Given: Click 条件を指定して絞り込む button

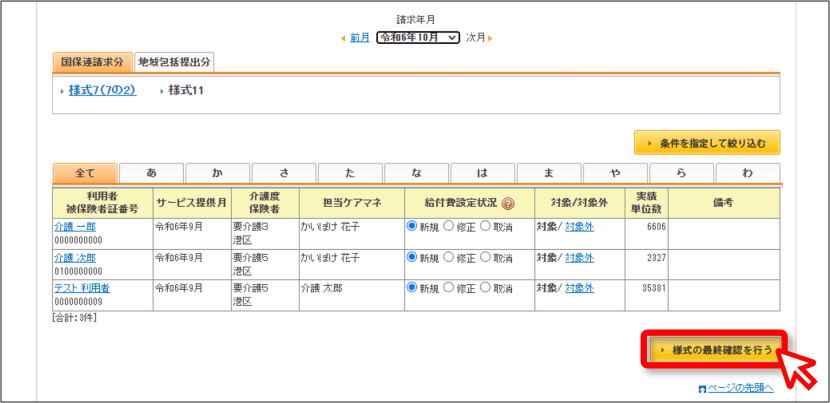Looking at the screenshot, I should tap(707, 143).
